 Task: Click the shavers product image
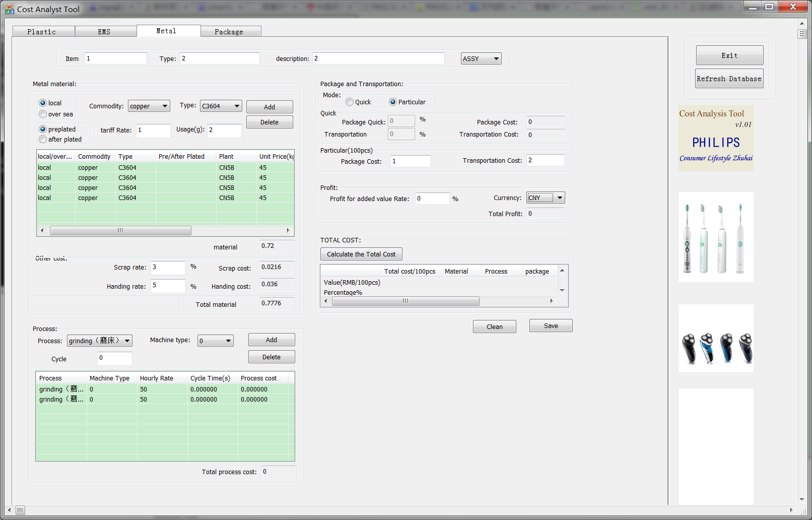pyautogui.click(x=716, y=338)
